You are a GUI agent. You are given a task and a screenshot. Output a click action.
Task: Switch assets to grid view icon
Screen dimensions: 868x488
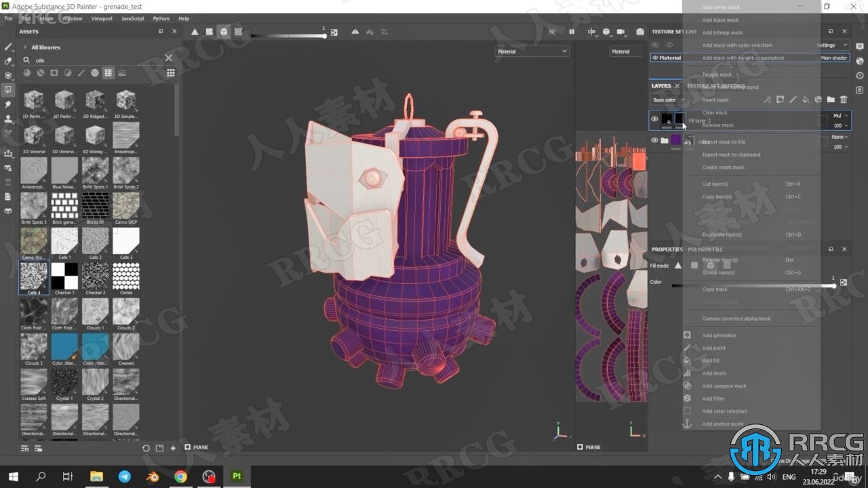[171, 73]
